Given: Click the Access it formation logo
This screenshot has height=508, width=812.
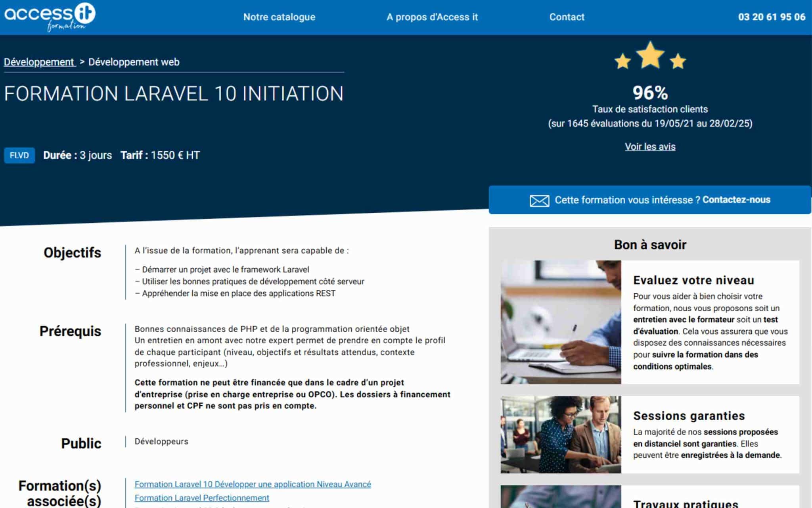Looking at the screenshot, I should click(50, 17).
